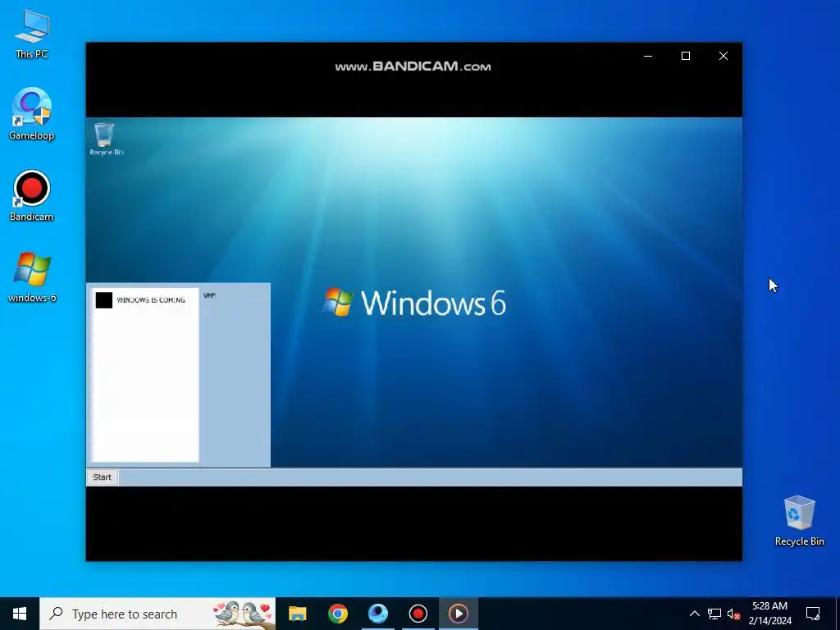This screenshot has width=840, height=630.
Task: Open Gameloop from the taskbar
Action: (x=377, y=614)
